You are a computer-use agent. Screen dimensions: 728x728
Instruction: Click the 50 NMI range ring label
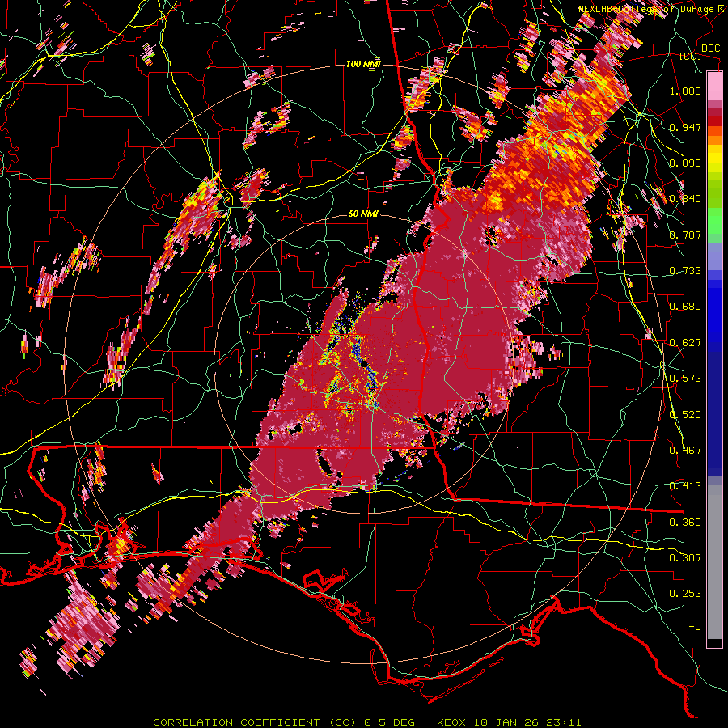tap(363, 214)
